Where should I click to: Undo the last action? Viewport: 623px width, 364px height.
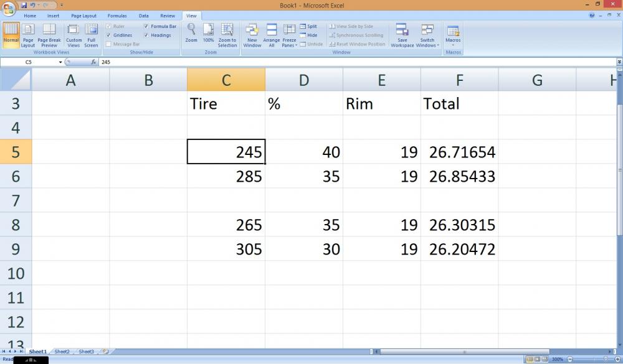click(32, 5)
